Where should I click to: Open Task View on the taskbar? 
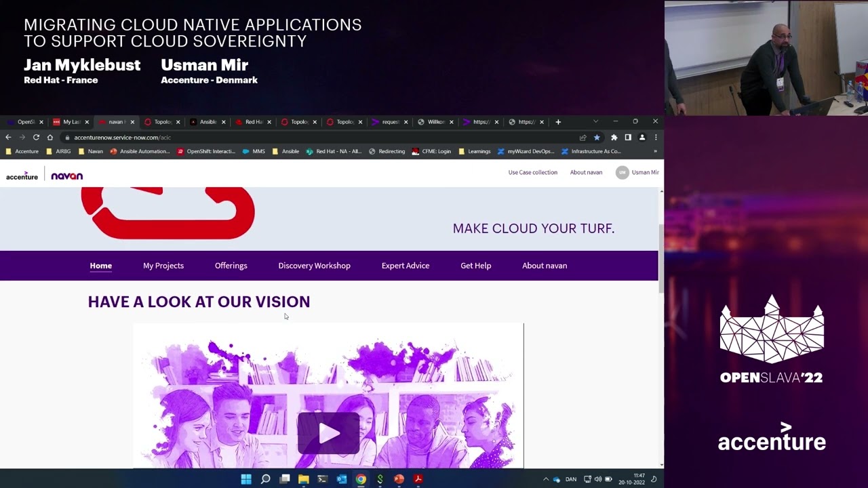click(285, 479)
